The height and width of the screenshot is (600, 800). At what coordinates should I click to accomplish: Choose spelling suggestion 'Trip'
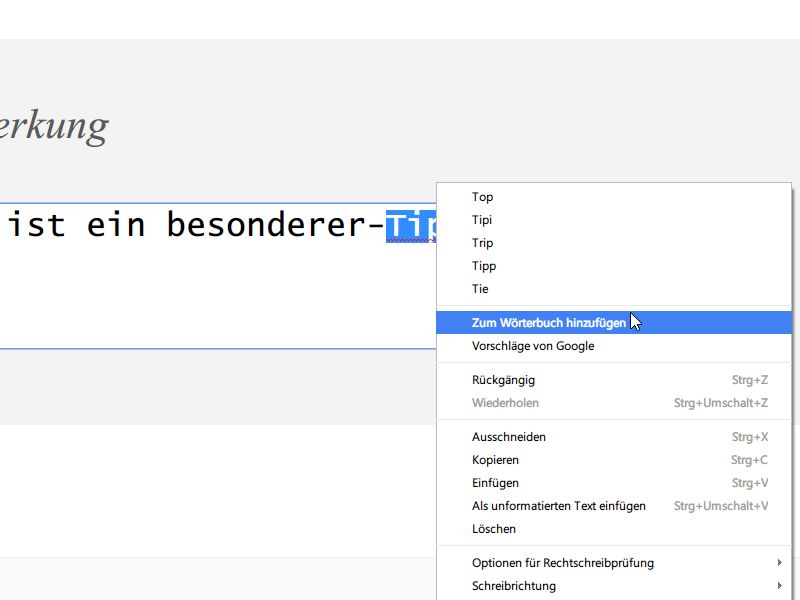(x=614, y=243)
